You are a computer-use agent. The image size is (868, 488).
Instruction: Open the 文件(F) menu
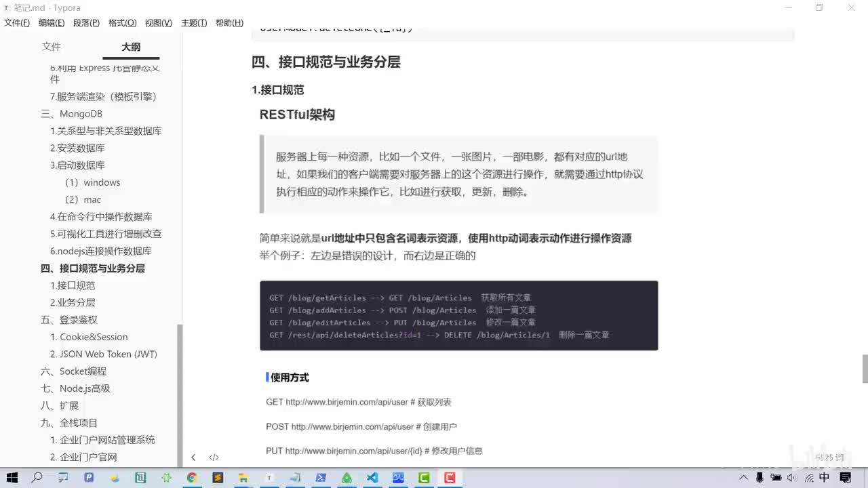point(17,23)
